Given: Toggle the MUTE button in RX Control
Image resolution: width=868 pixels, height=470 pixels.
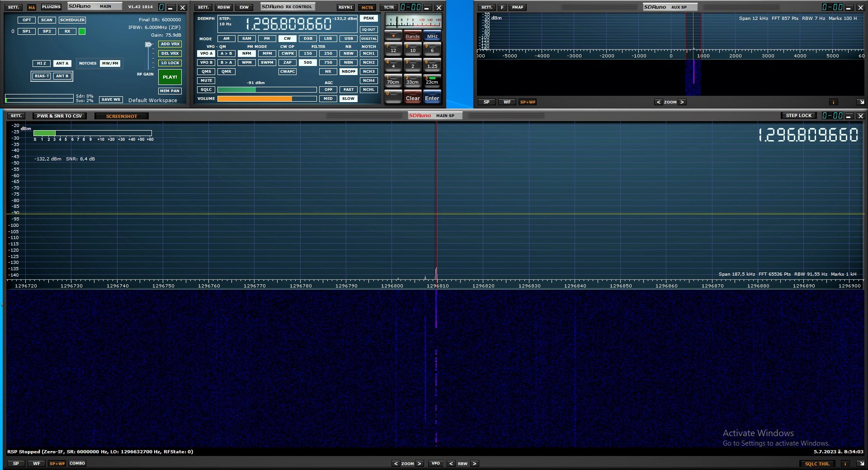Looking at the screenshot, I should 206,80.
